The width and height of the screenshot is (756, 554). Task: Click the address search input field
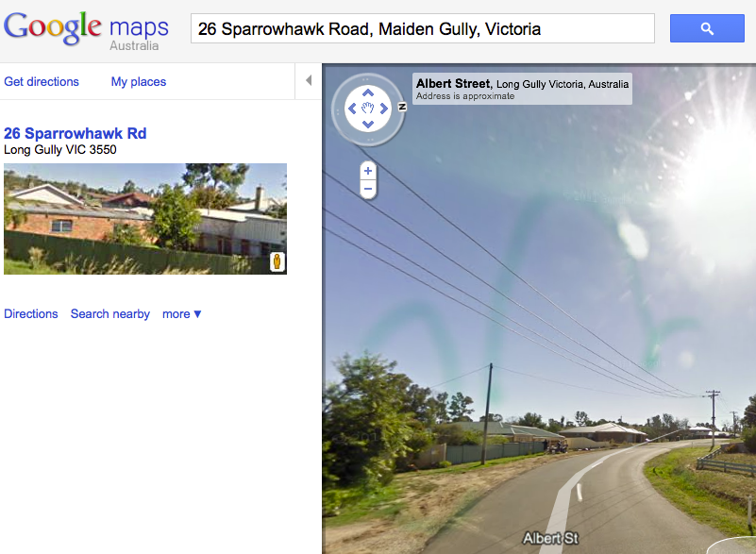(x=422, y=28)
